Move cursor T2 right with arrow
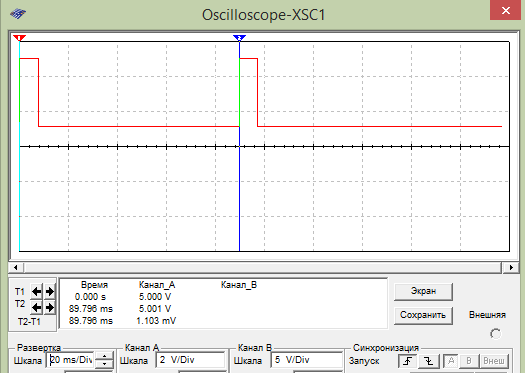 (50, 307)
